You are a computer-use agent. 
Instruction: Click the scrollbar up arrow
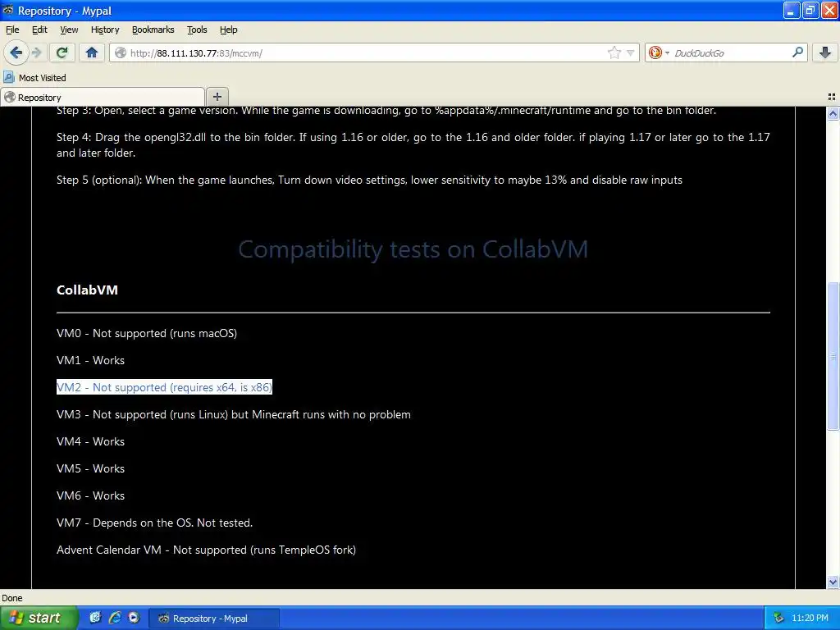(x=833, y=113)
